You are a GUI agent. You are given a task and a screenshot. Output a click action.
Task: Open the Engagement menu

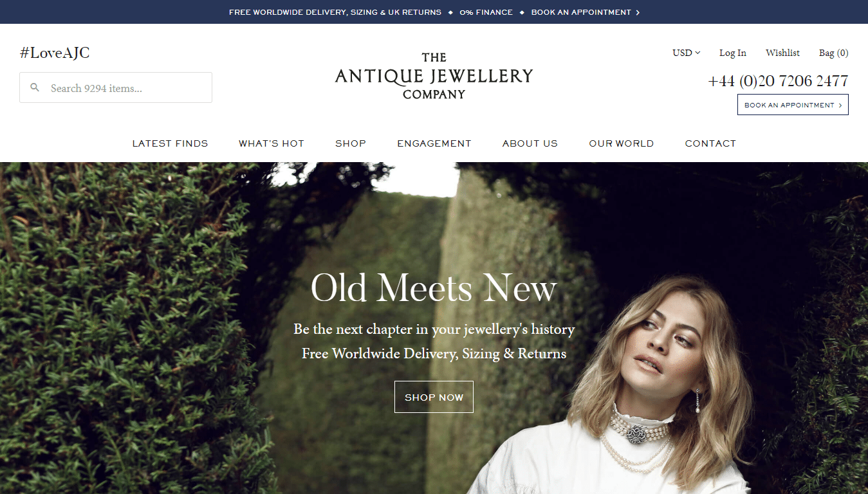pyautogui.click(x=434, y=143)
